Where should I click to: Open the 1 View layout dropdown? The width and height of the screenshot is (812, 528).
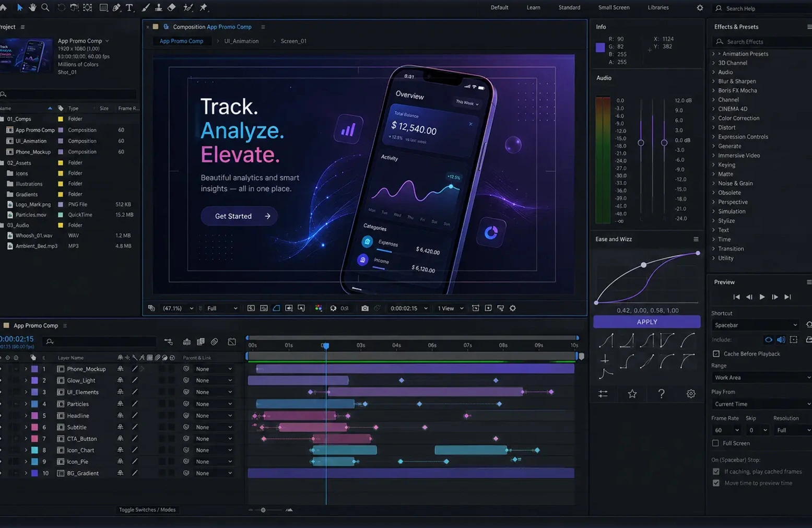point(450,308)
